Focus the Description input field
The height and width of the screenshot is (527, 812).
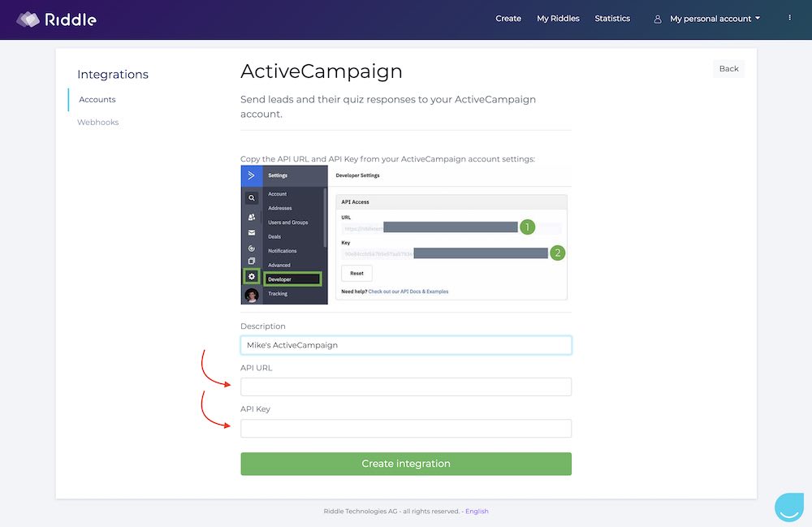tap(406, 345)
